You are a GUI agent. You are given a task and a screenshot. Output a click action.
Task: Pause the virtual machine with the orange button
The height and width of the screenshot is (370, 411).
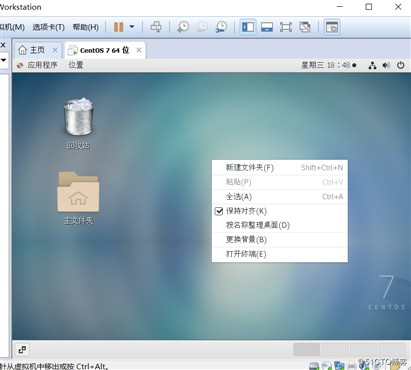click(x=119, y=27)
